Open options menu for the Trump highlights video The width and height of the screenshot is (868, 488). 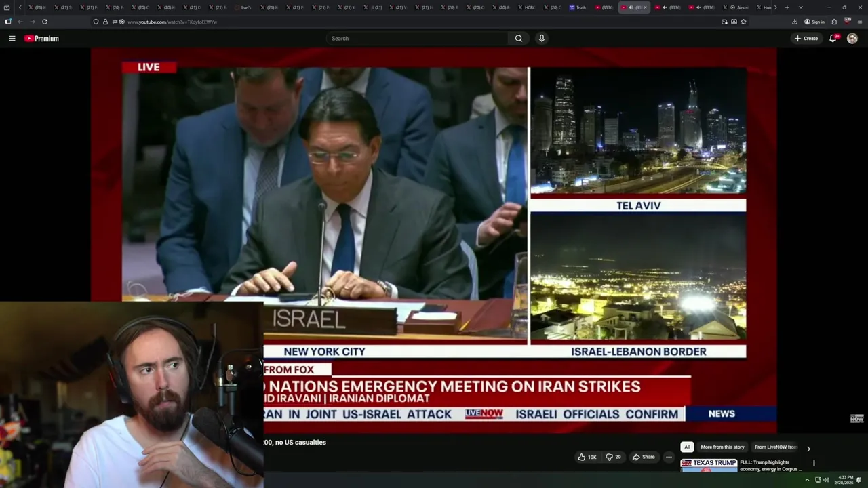(814, 464)
